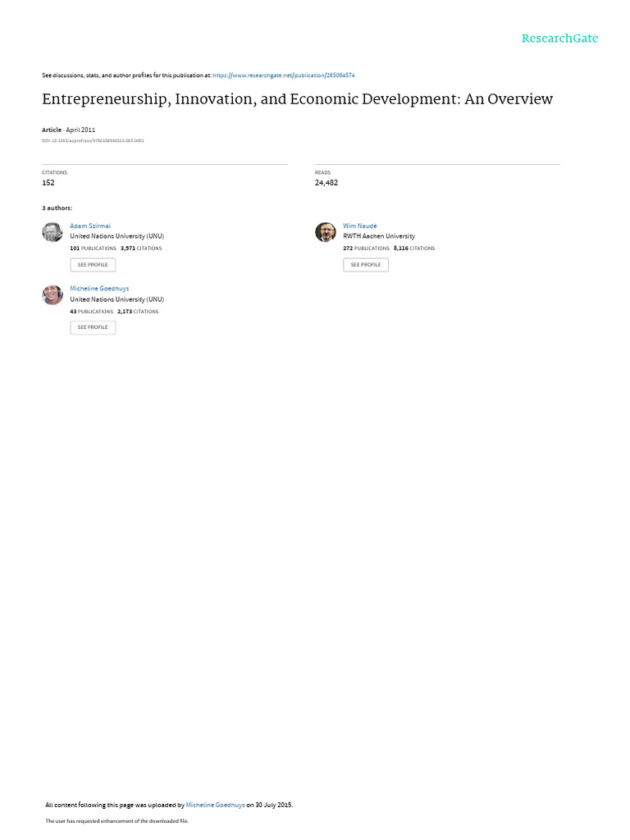
Task: Click the article title heading
Action: (297, 99)
